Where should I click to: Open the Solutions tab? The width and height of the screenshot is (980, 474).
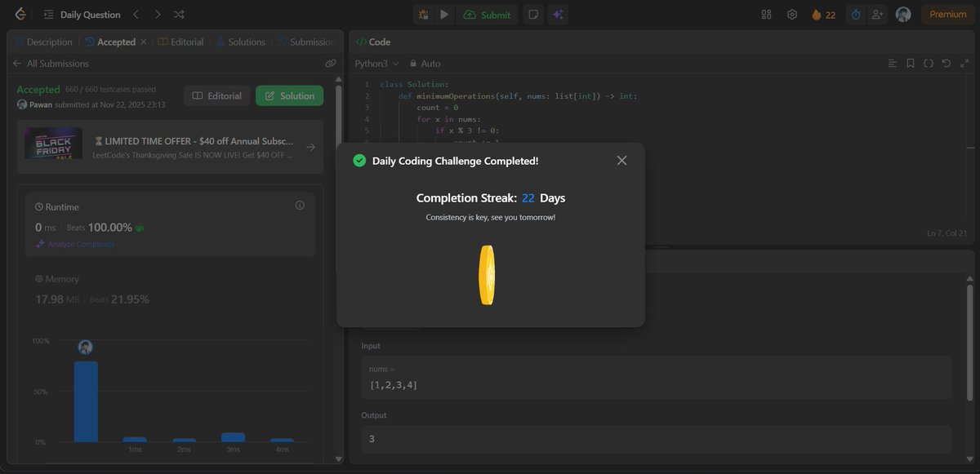(x=241, y=42)
